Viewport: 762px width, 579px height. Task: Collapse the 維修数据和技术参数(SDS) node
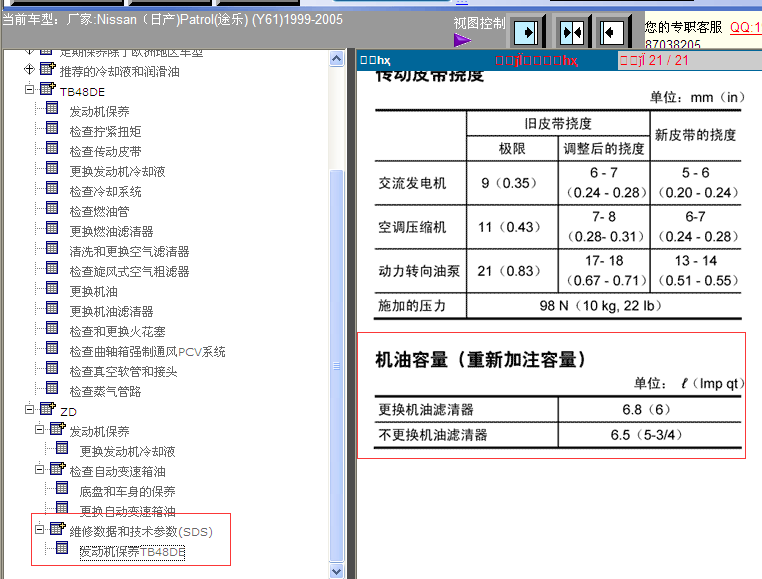40,529
